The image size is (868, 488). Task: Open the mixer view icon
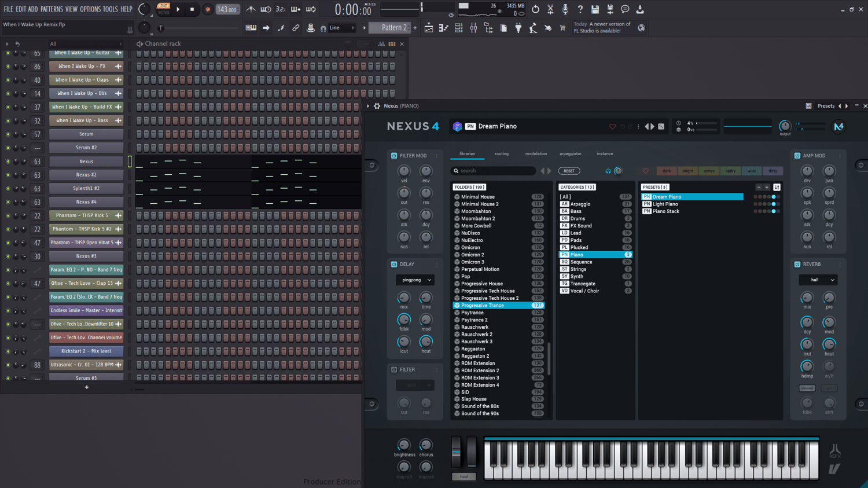[473, 28]
